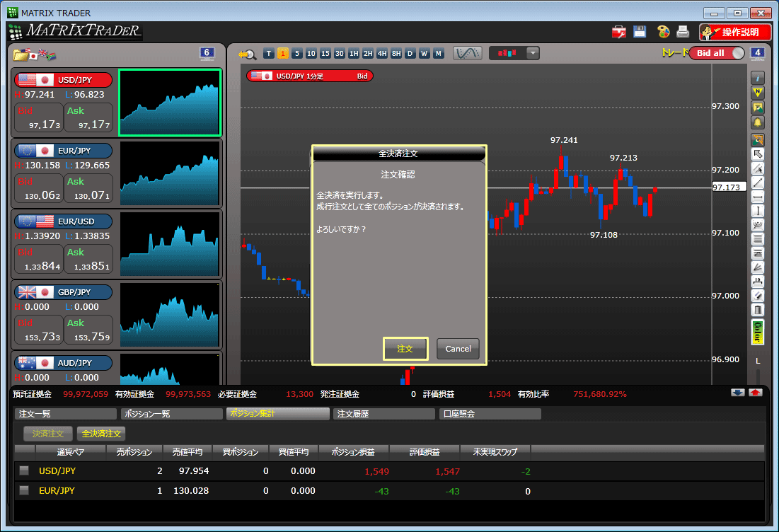The width and height of the screenshot is (779, 532).
Task: Click the printer icon
Action: coord(683,32)
